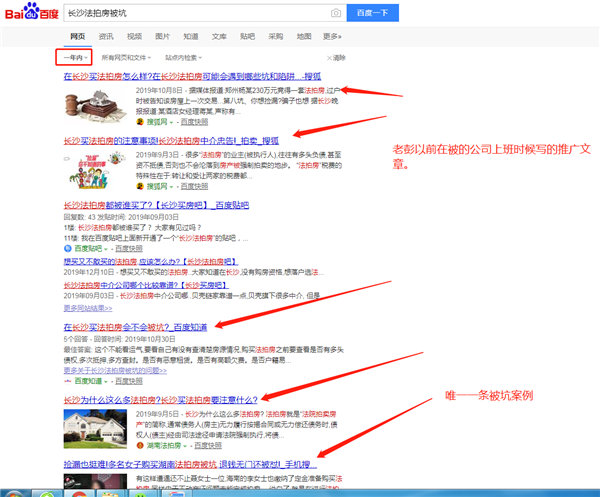Screen dimensions: 600x497
Task: Open the 一年内 time filter dropdown
Action: click(x=73, y=57)
